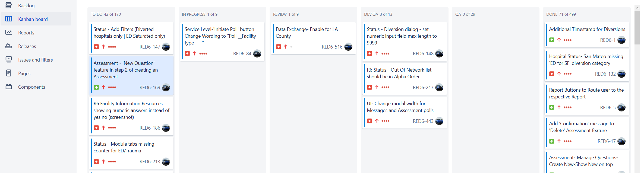Click the improvement icon on RED6-17 card
This screenshot has height=173, width=644.
tap(552, 141)
